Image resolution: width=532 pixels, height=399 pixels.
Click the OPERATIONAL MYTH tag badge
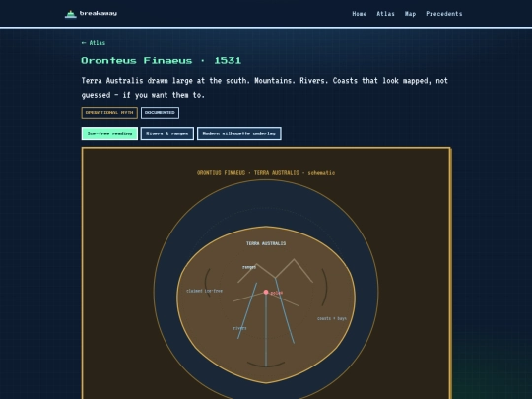[109, 113]
